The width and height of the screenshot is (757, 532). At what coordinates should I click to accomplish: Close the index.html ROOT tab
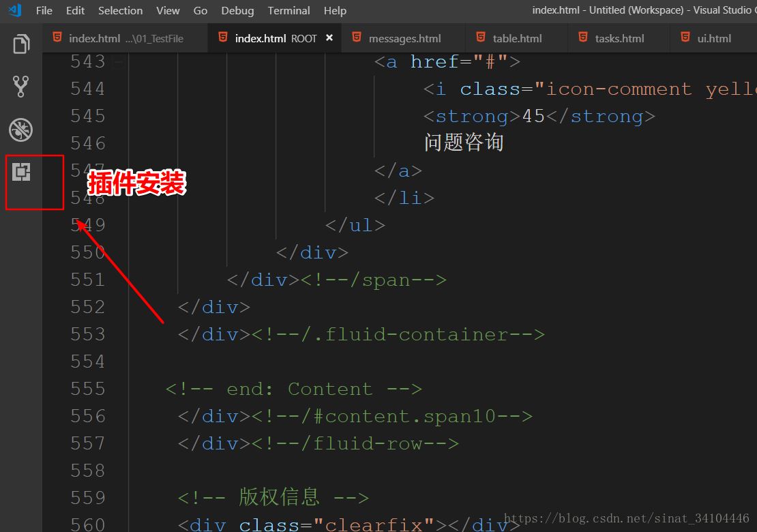point(329,38)
